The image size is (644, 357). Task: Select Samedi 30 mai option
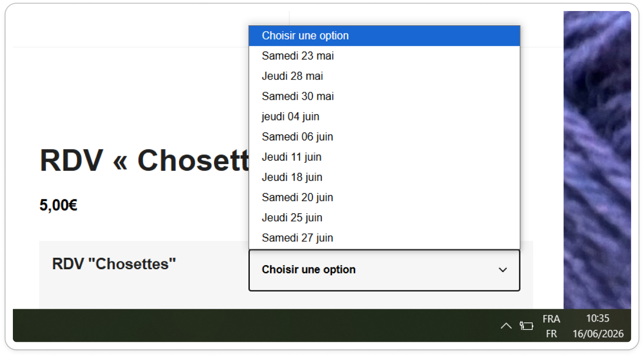(384, 96)
